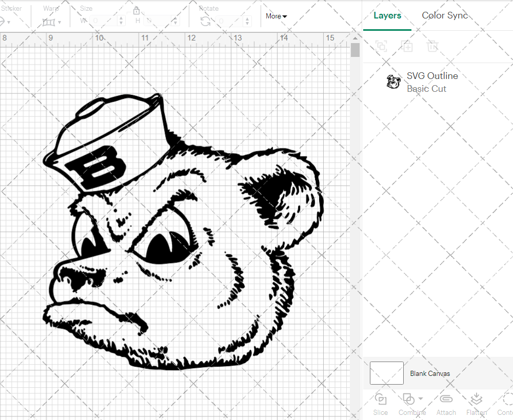Select the Layers tab
Screen dimensions: 513x420
click(387, 15)
